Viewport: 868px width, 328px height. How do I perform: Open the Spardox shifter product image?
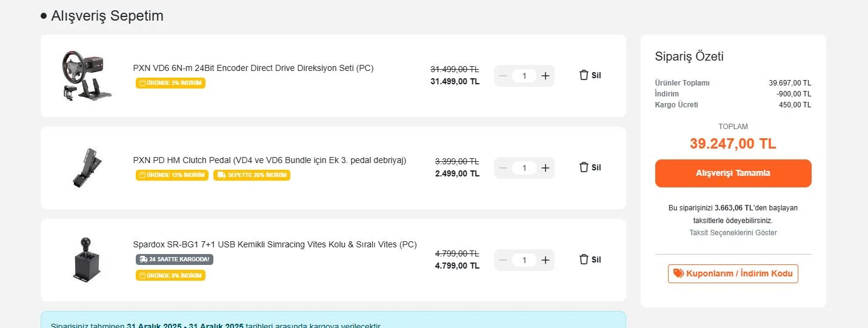click(x=82, y=259)
